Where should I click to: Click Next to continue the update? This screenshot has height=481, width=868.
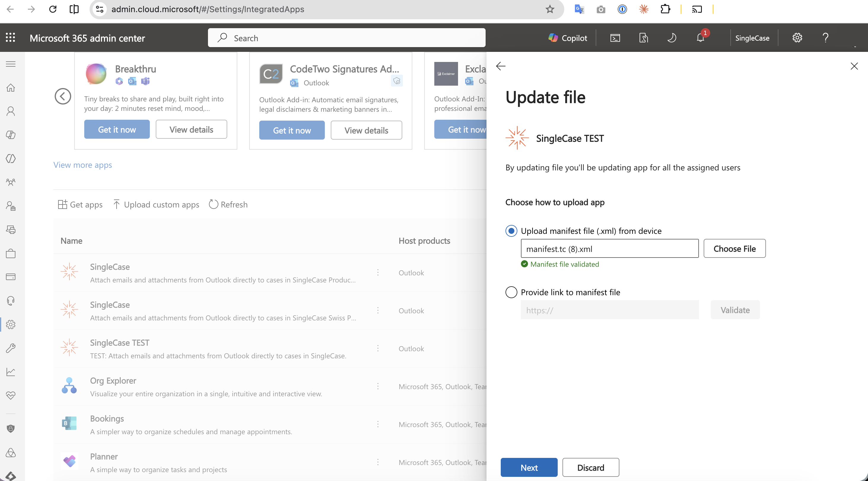click(529, 468)
